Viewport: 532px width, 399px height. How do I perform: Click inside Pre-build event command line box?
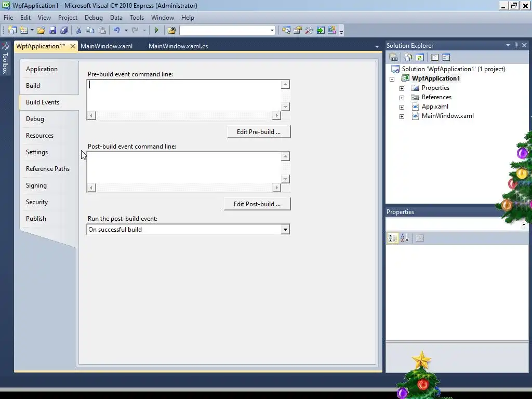tap(183, 96)
